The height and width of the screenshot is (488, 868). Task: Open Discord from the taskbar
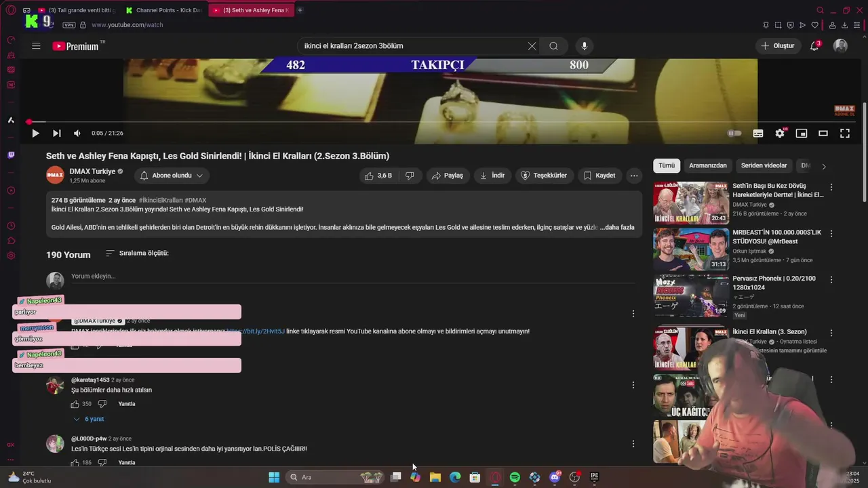[555, 477]
